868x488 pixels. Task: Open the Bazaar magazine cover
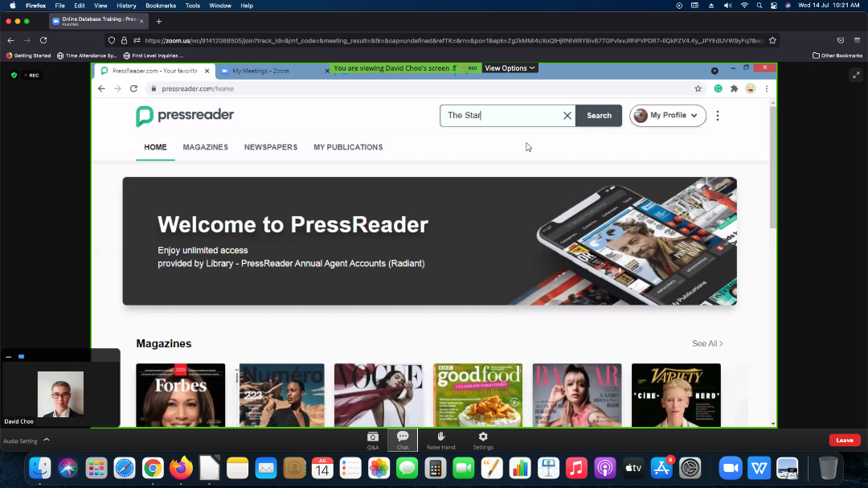(x=577, y=395)
